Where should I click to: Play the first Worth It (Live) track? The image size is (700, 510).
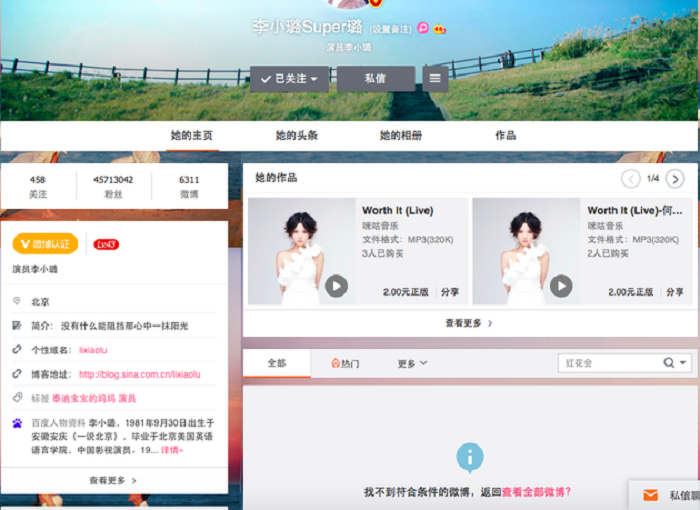[x=337, y=286]
